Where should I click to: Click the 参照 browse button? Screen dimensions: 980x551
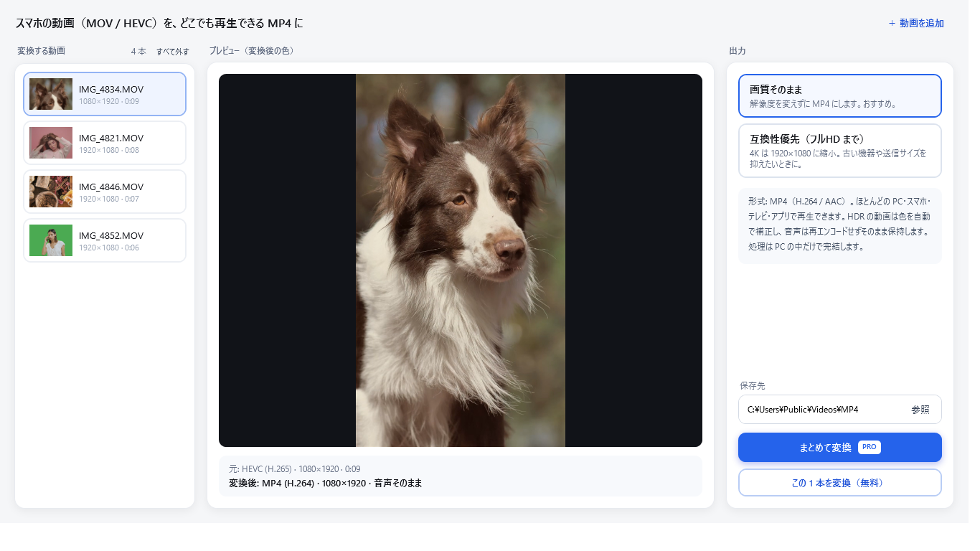(x=920, y=410)
